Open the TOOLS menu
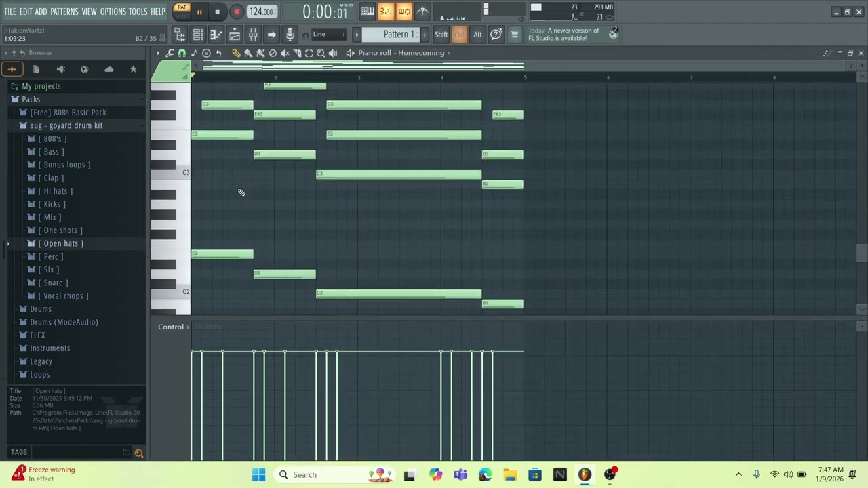This screenshot has width=868, height=488. click(138, 12)
